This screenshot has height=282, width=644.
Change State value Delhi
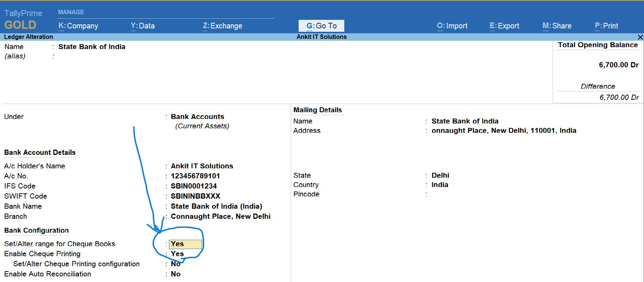point(440,175)
